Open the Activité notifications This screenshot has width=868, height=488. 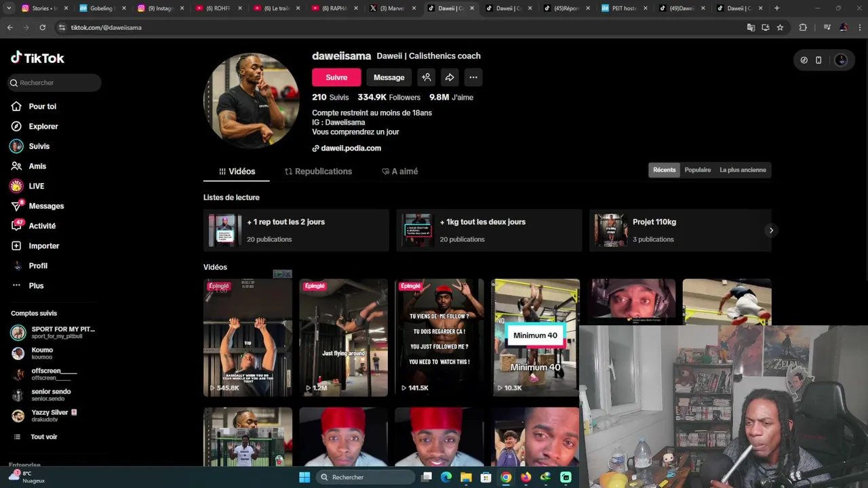pyautogui.click(x=42, y=226)
